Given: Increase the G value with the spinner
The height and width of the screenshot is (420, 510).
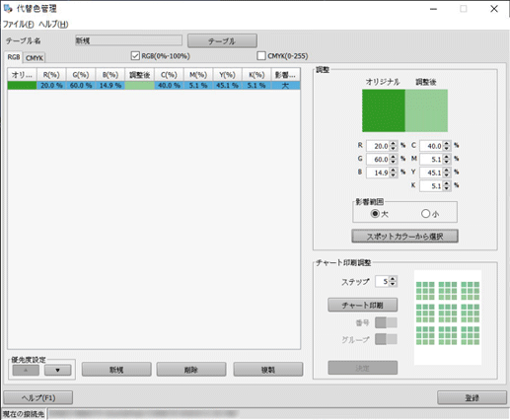Looking at the screenshot, I should tap(393, 157).
